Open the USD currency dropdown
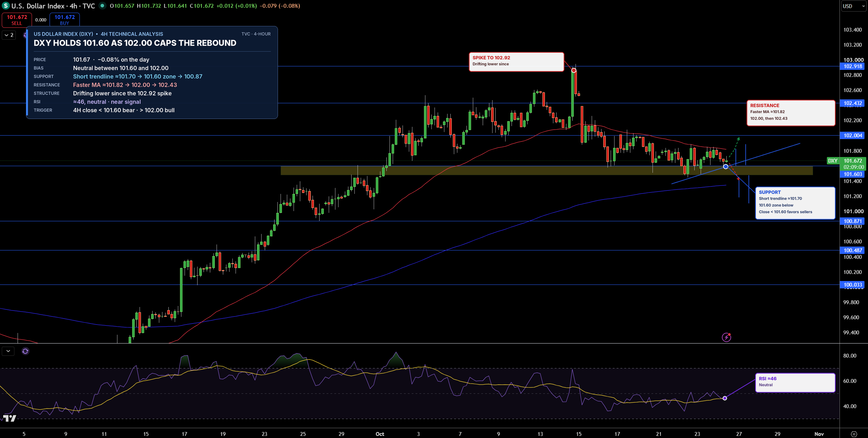Image resolution: width=868 pixels, height=438 pixels. click(854, 6)
